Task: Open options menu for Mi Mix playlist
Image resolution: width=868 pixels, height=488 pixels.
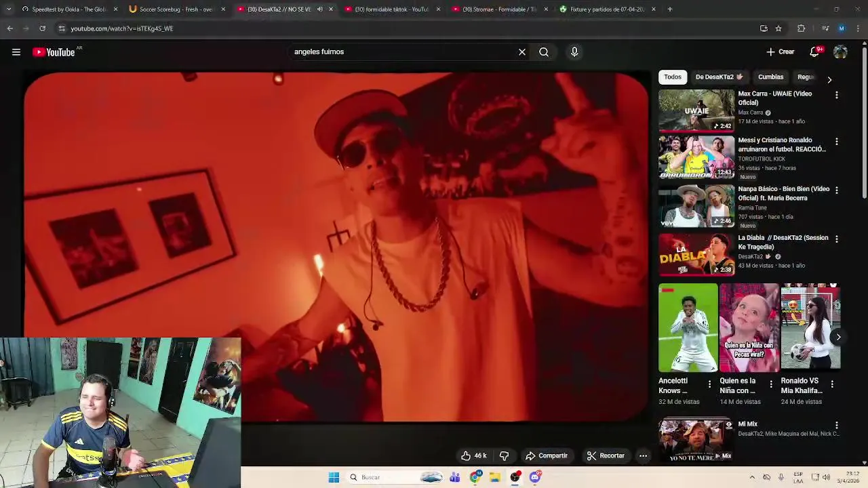Action: (836, 426)
